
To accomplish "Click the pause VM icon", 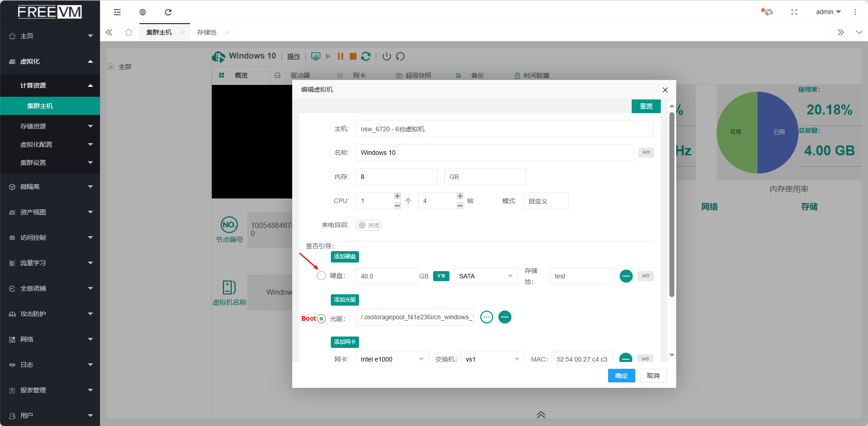I will pyautogui.click(x=340, y=56).
